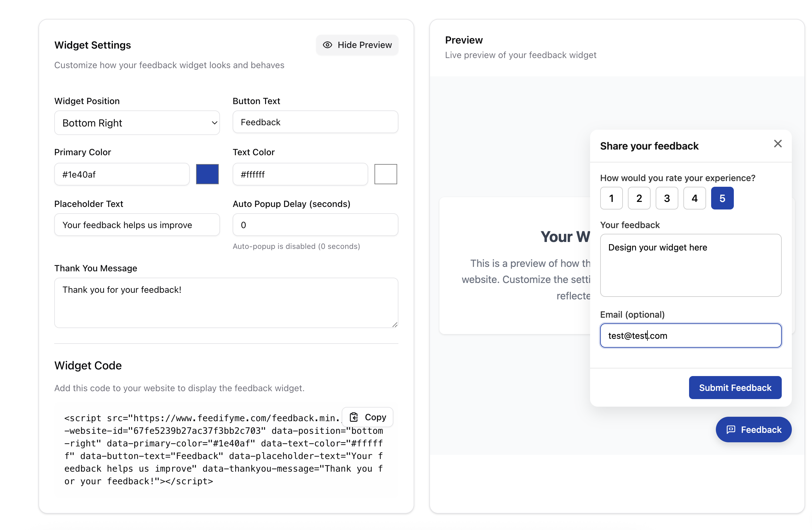Viewport: 812px width, 530px height.
Task: Select rating 3
Action: pyautogui.click(x=667, y=198)
